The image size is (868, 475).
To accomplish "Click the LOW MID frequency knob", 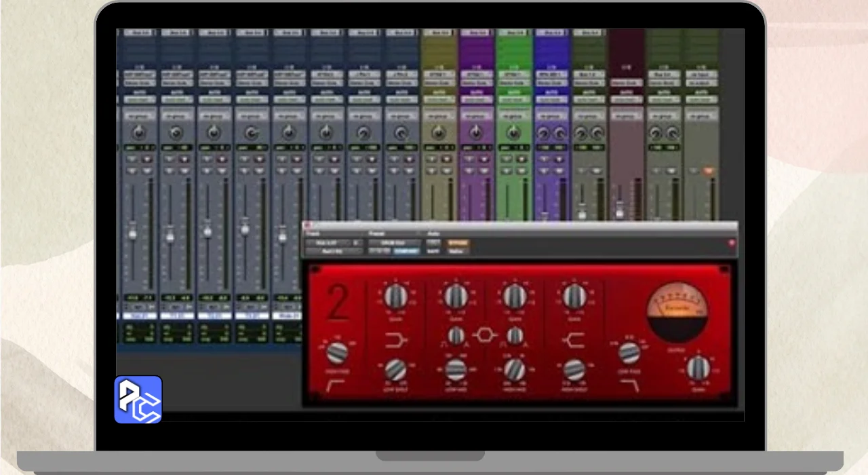I will click(456, 370).
